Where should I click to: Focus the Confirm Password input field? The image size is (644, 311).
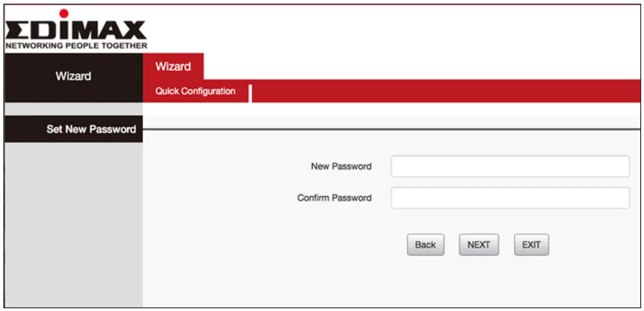click(x=510, y=198)
